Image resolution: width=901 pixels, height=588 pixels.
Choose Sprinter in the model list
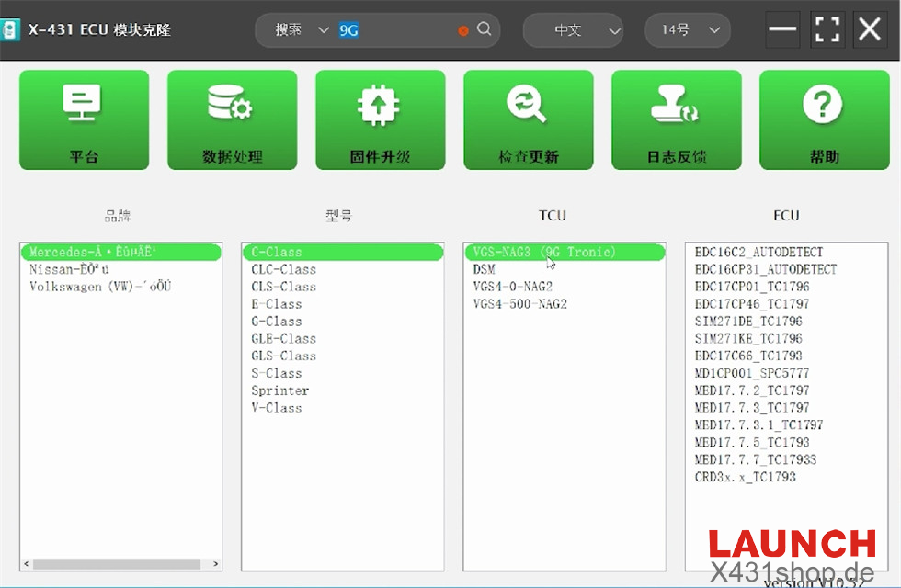[x=279, y=390]
